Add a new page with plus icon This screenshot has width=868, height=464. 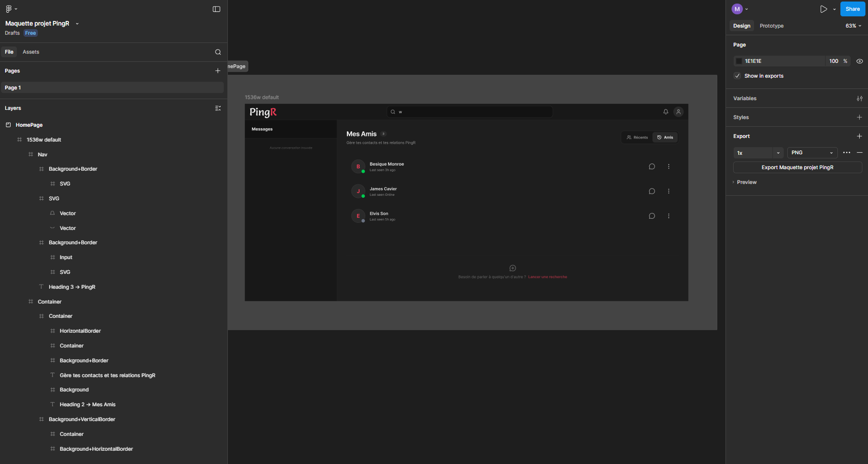coord(218,71)
